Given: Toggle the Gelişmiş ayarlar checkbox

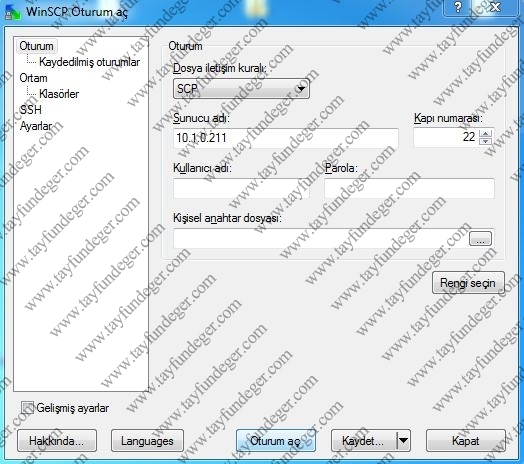Looking at the screenshot, I should [27, 408].
